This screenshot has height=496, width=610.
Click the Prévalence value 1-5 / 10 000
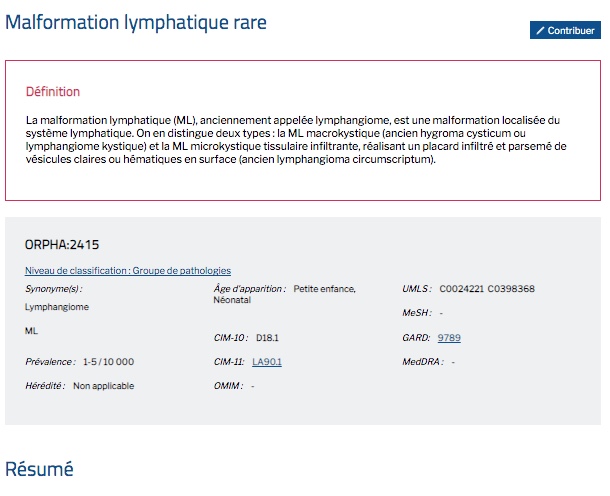click(109, 362)
